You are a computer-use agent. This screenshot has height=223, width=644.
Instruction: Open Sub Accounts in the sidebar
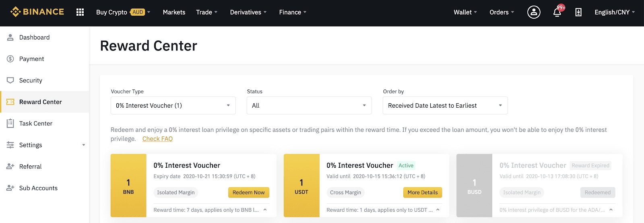coord(38,188)
